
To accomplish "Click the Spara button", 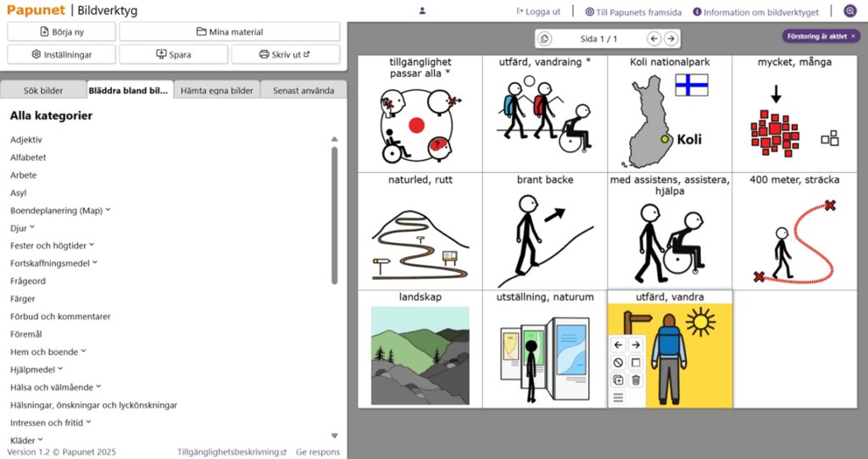I will click(x=174, y=54).
